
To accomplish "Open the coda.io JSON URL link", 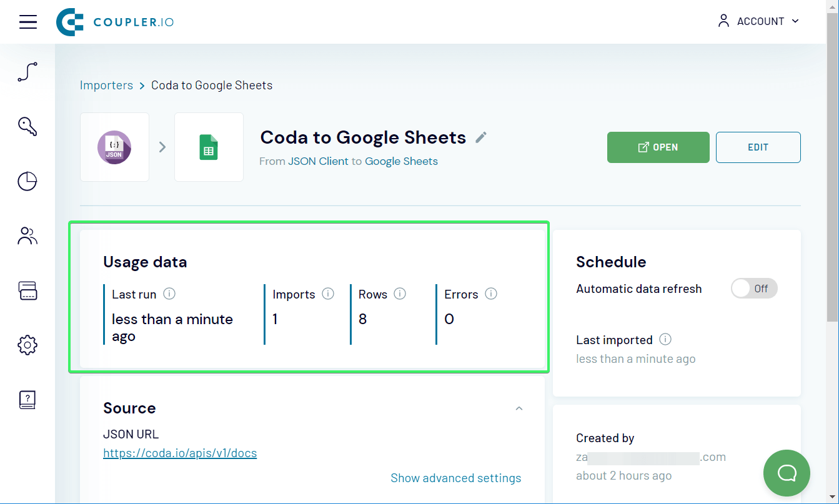I will coord(180,453).
